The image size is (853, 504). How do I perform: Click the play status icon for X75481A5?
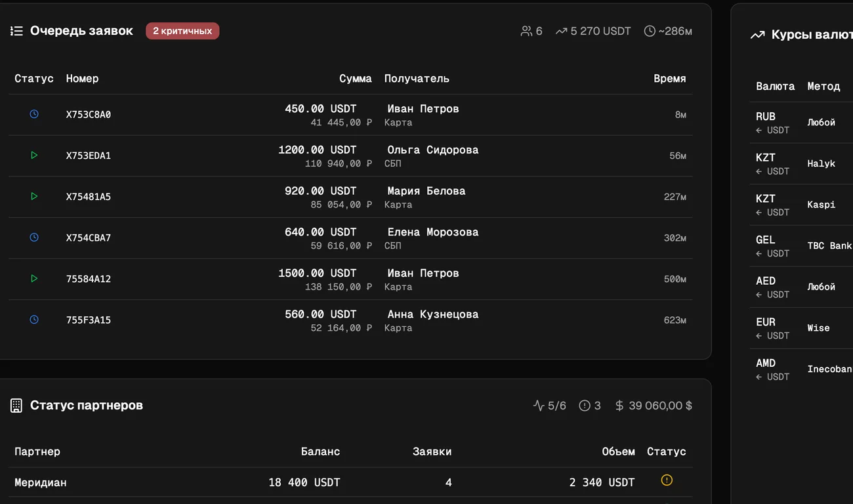point(34,196)
